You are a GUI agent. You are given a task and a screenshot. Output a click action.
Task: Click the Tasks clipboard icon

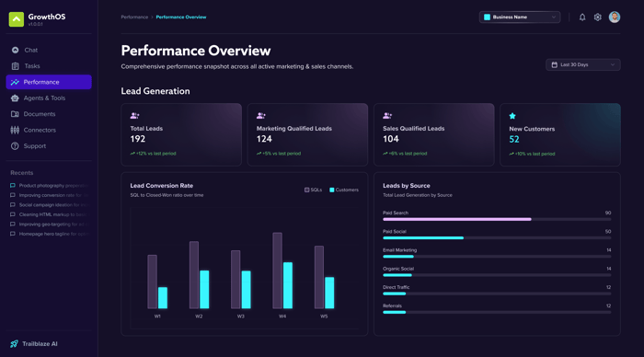click(x=16, y=66)
